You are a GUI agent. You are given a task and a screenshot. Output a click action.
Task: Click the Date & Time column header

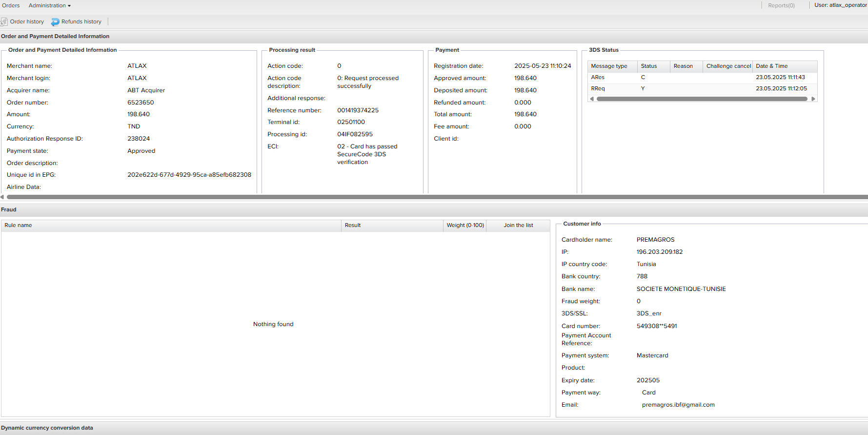[771, 66]
